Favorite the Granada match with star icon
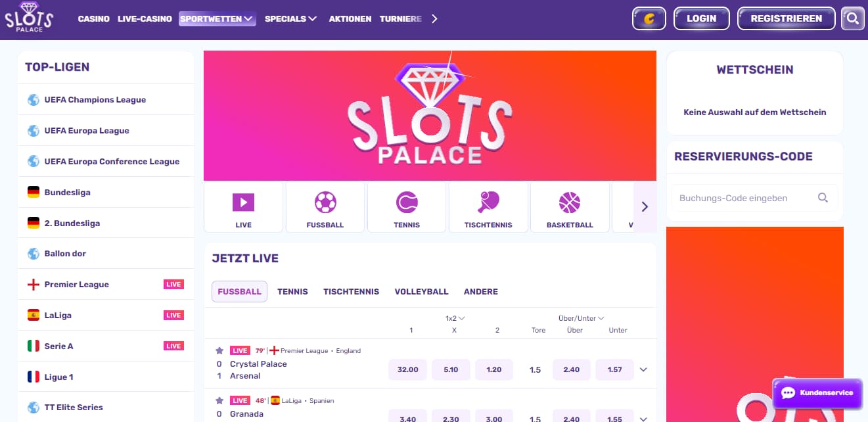The width and height of the screenshot is (868, 422). pyautogui.click(x=219, y=400)
